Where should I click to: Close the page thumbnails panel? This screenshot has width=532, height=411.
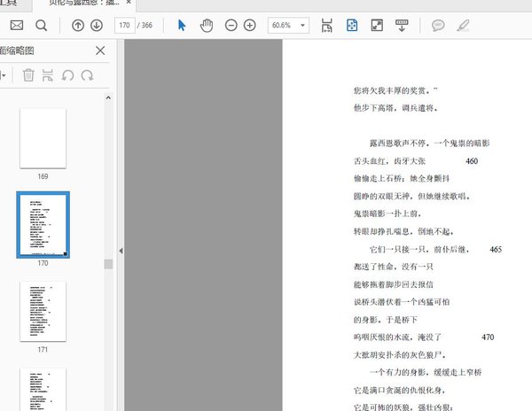(x=100, y=50)
